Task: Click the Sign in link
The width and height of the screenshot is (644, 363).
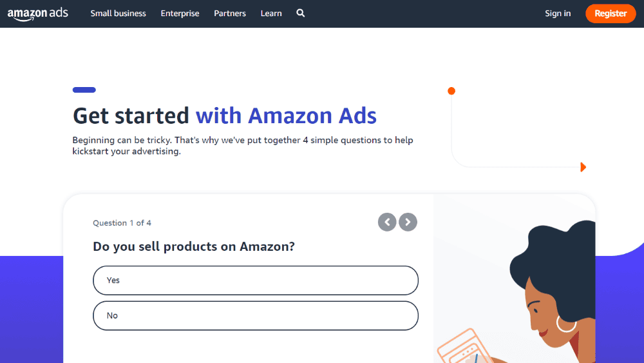Action: (558, 14)
